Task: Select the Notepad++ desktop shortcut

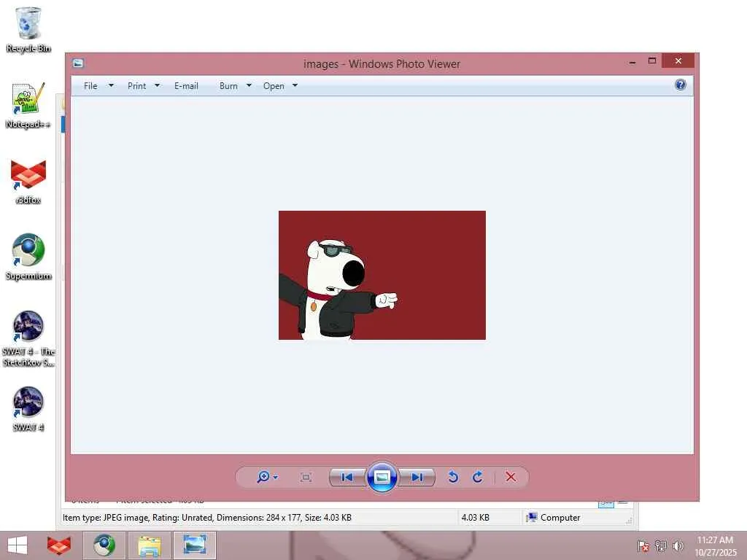Action: click(28, 105)
